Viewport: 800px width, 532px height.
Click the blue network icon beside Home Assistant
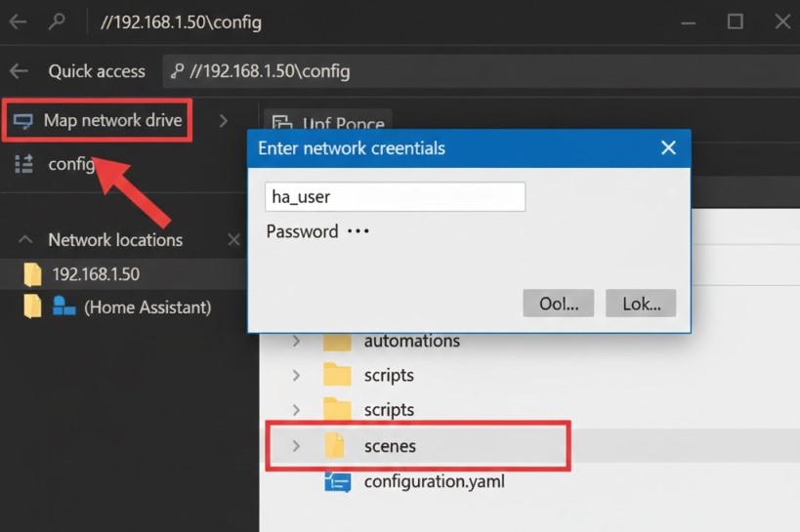64,307
